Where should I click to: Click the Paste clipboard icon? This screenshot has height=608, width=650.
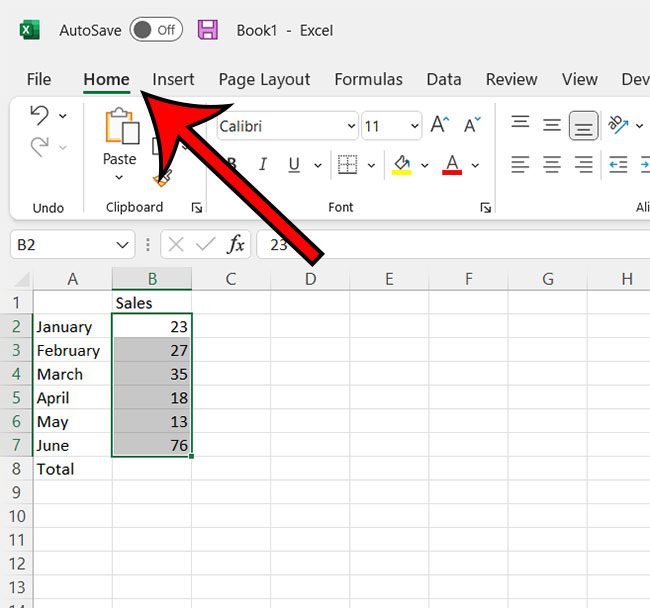(x=120, y=128)
